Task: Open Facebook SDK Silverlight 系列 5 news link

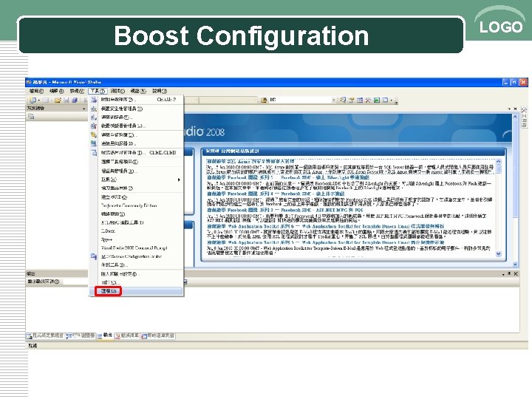Action: 287,177
